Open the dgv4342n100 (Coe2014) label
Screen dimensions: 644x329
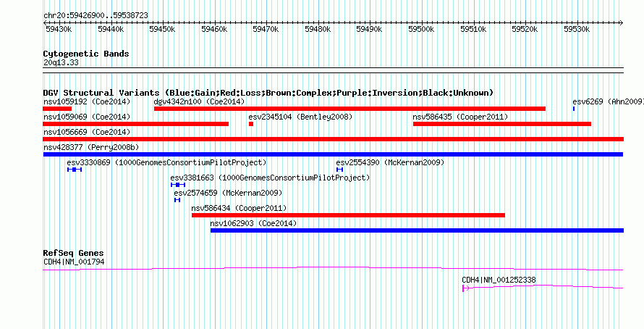[199, 101]
